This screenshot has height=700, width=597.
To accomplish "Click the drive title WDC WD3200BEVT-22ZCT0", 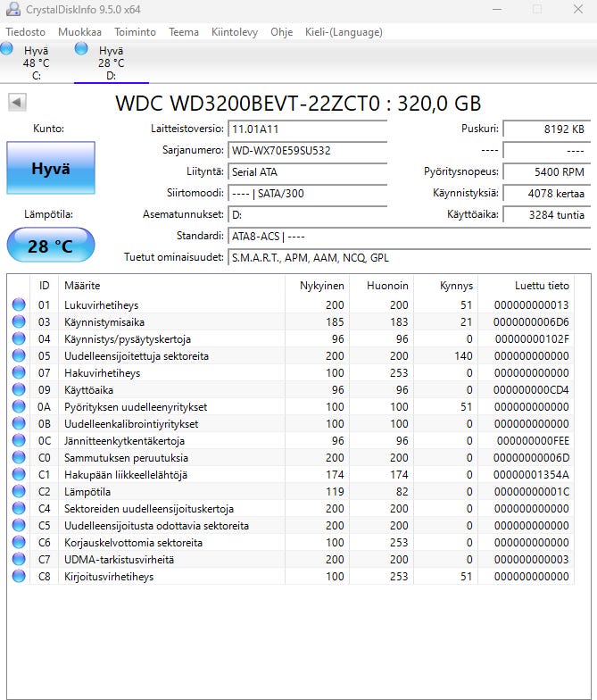I will 298,104.
